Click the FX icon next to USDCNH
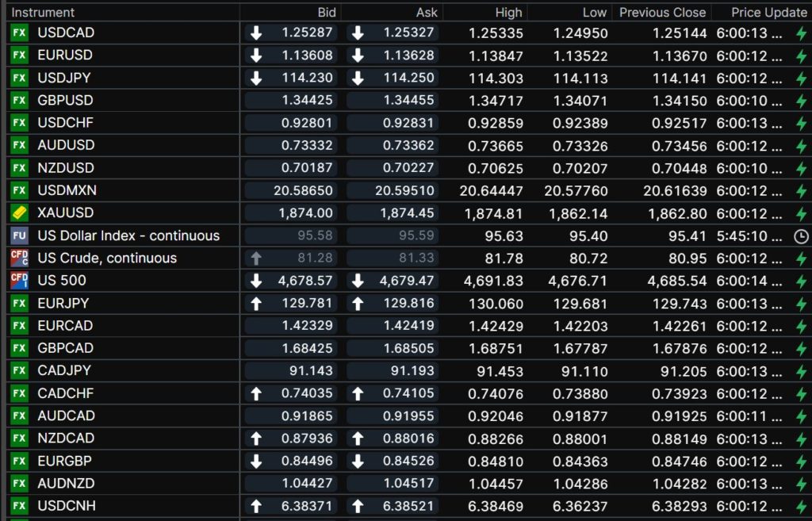812x521 pixels. click(19, 506)
